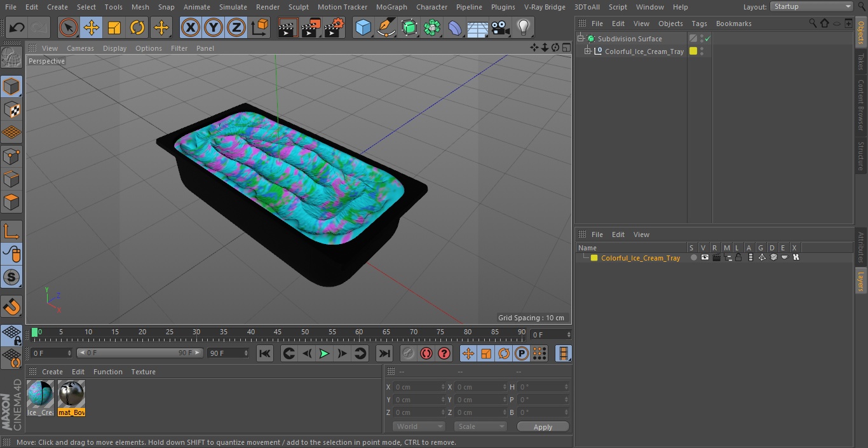The width and height of the screenshot is (868, 448).
Task: Switch to Polygons mode
Action: (x=11, y=202)
